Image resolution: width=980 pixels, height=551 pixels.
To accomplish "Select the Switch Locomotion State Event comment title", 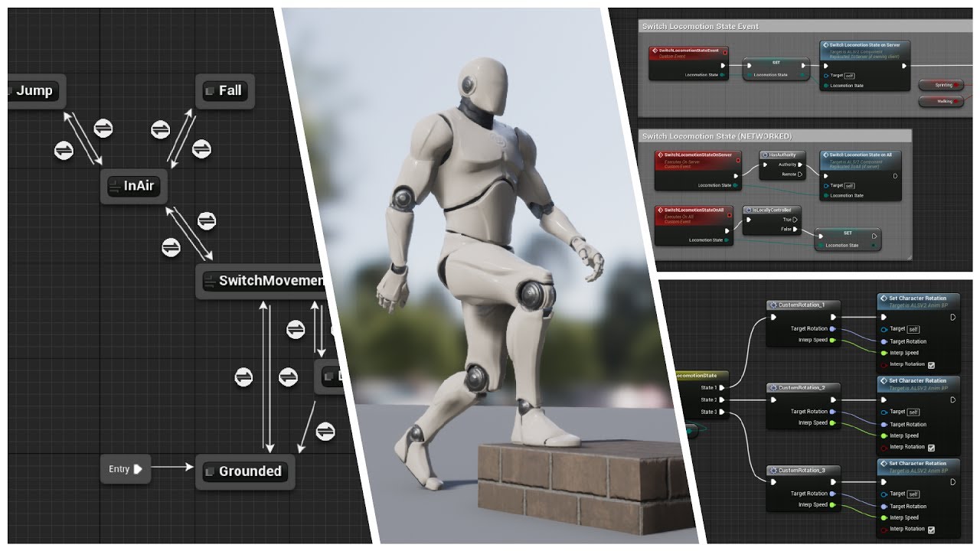I will 701,26.
